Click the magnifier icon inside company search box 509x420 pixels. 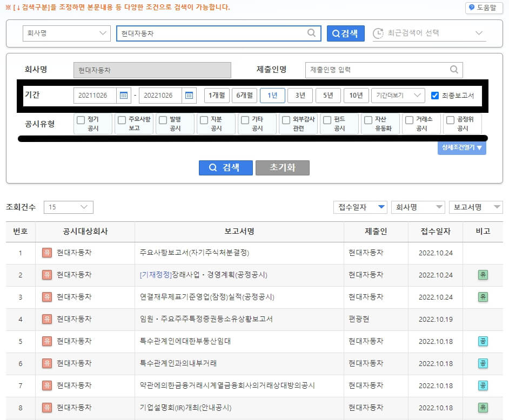pos(311,33)
